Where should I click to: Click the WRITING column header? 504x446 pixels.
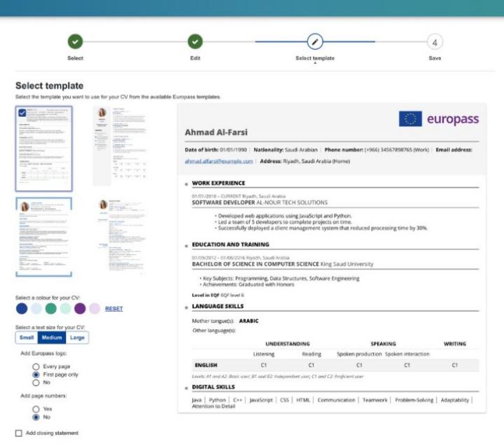click(455, 344)
